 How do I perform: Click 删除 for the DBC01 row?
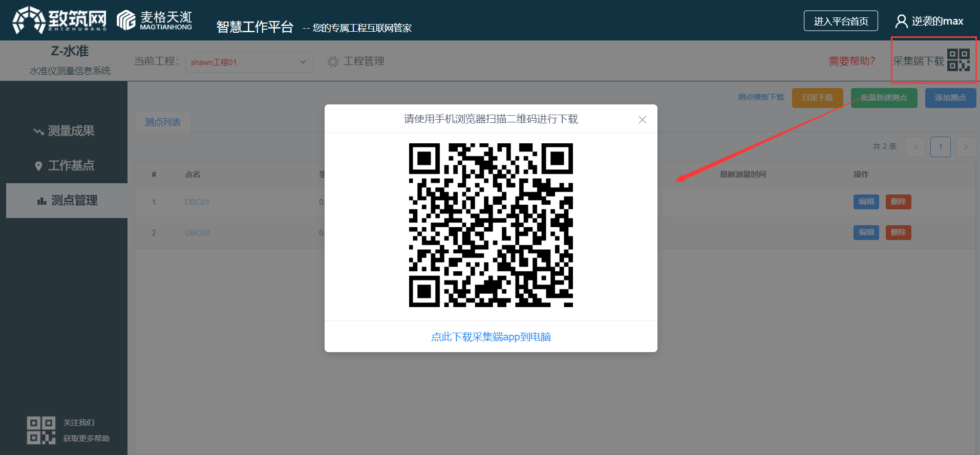pos(899,202)
